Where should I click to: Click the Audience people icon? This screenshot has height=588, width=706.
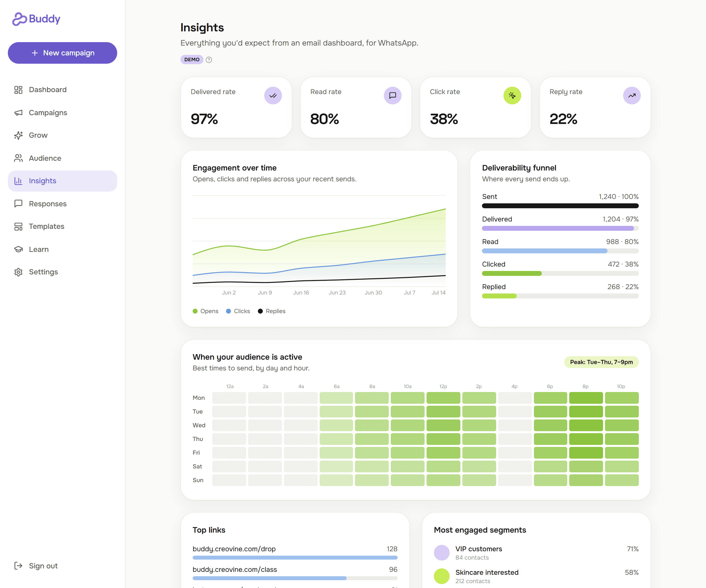click(18, 158)
